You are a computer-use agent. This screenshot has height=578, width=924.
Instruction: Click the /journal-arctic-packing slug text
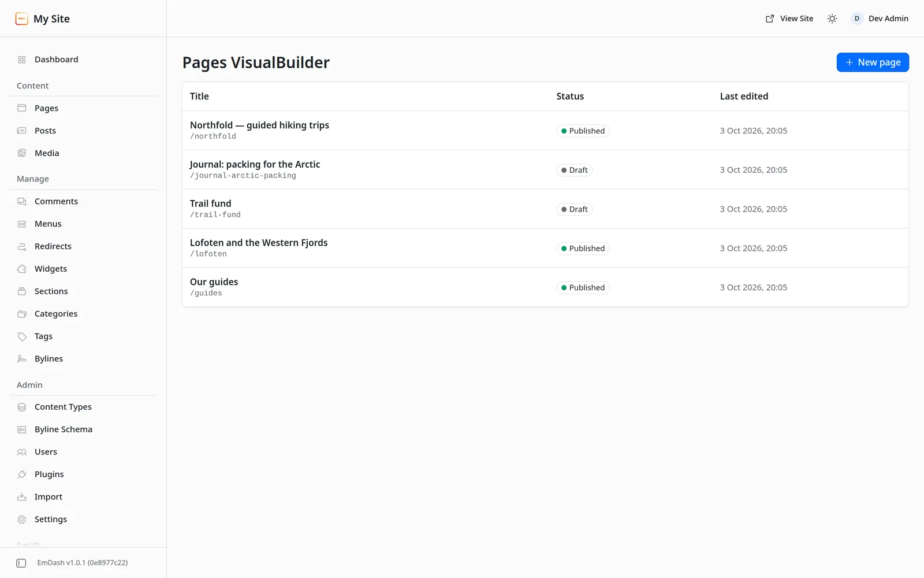click(x=243, y=176)
